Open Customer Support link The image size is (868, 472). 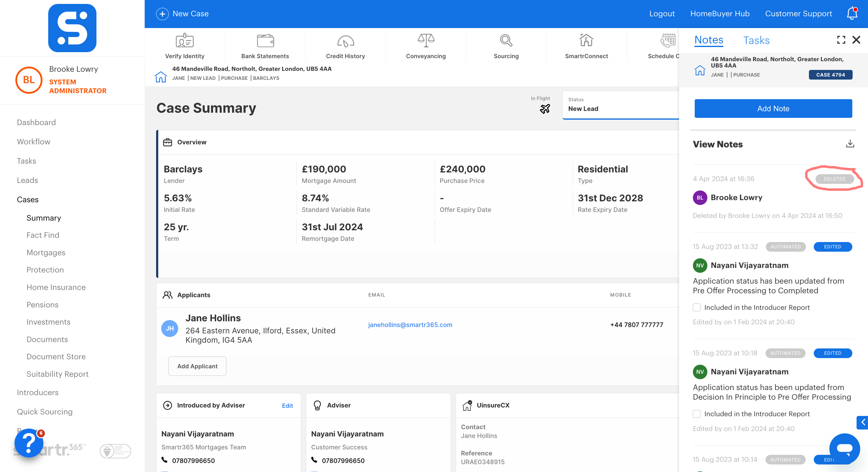point(798,14)
